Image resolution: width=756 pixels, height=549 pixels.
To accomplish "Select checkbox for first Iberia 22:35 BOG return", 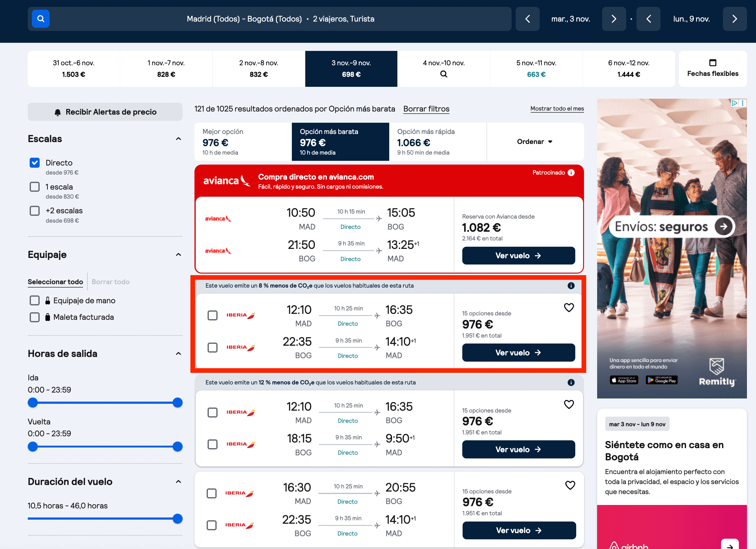I will tap(212, 348).
